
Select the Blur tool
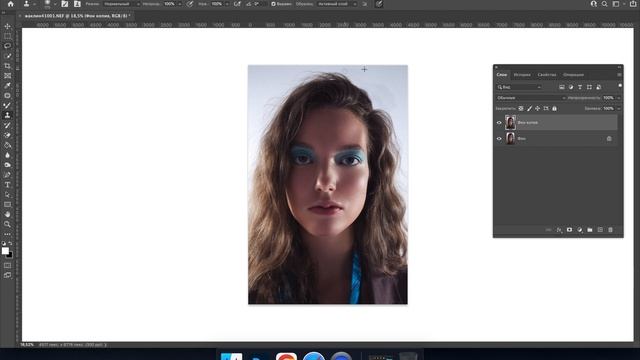coord(7,155)
